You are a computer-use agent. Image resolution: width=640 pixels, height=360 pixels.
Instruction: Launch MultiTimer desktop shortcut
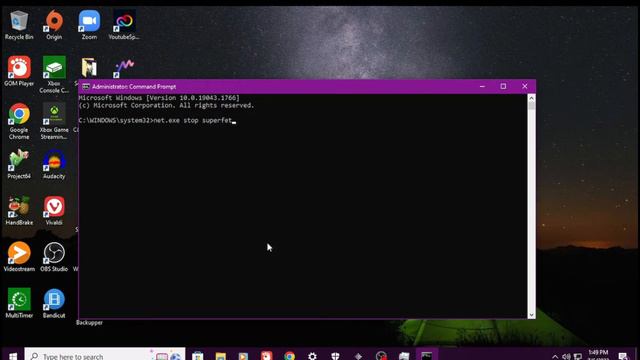[x=19, y=303]
